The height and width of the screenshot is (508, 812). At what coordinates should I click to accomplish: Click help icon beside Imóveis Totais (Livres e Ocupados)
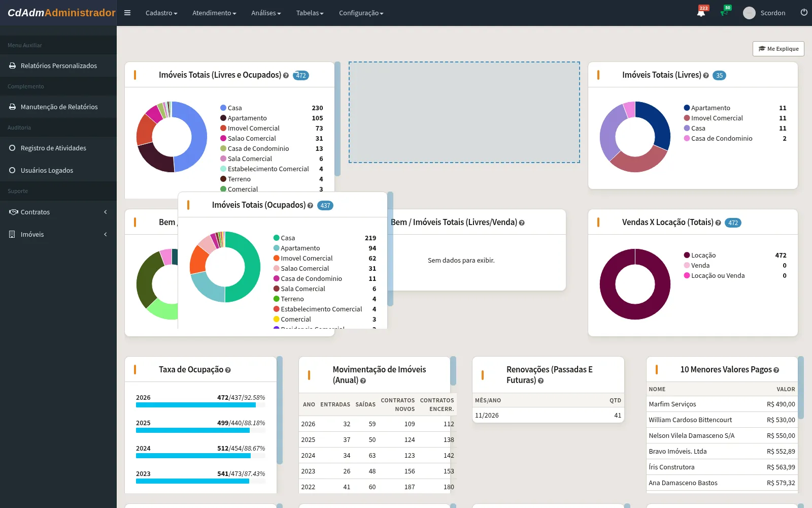click(x=286, y=76)
